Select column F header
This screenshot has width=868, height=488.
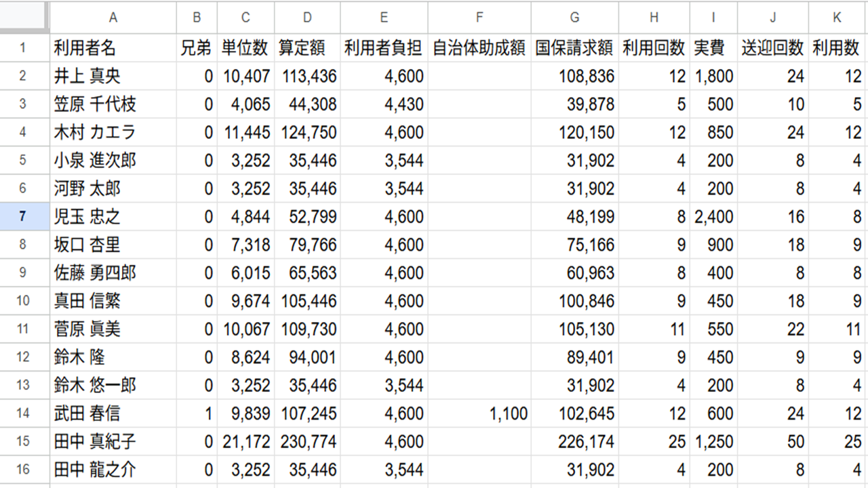point(479,17)
